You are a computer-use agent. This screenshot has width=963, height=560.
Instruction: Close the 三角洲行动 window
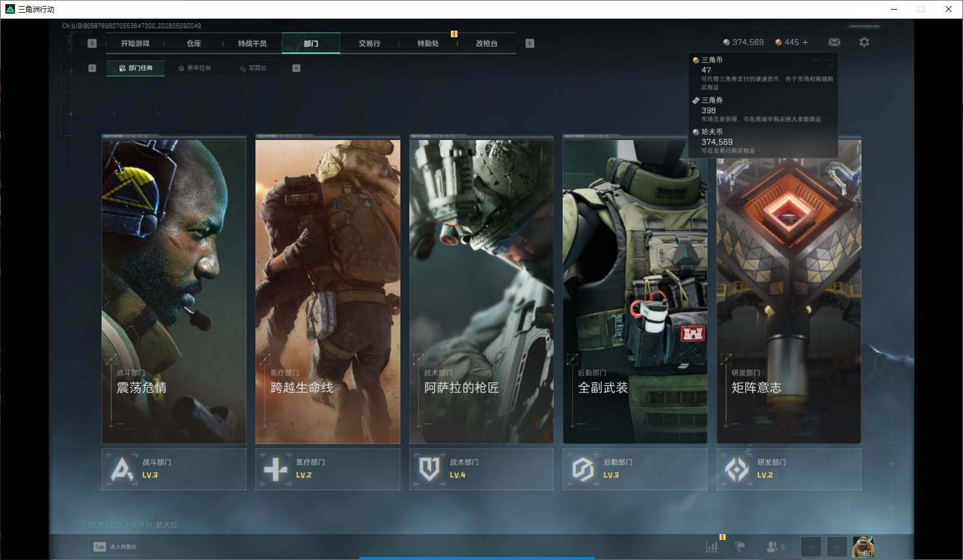[x=949, y=9]
